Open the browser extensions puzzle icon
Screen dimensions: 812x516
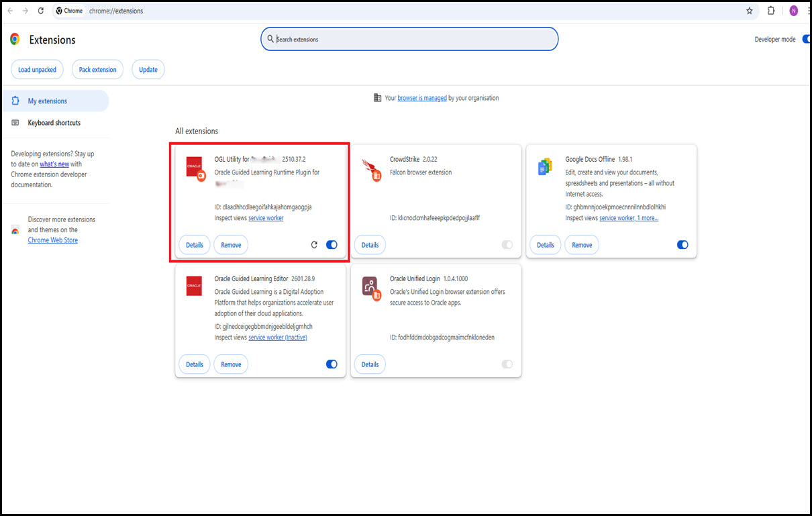pos(771,11)
